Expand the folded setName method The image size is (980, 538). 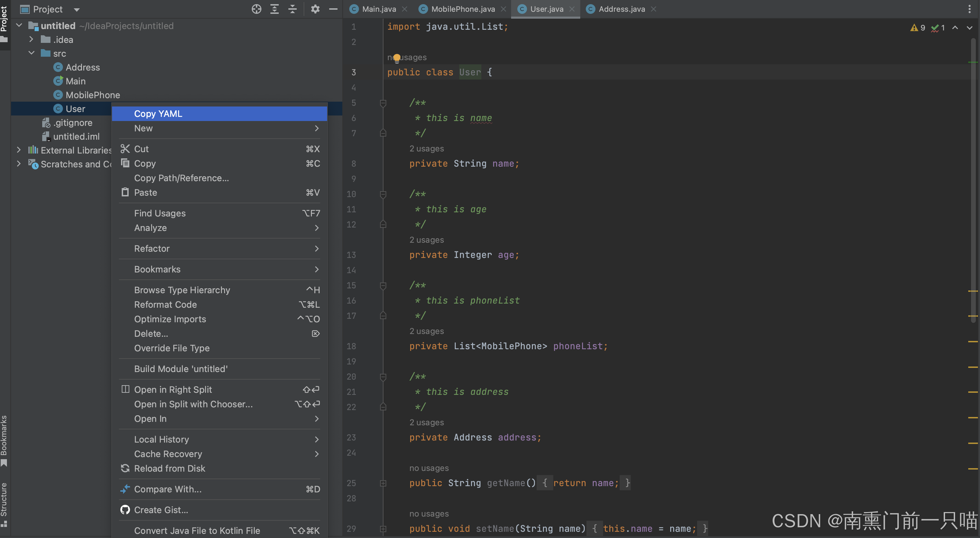pos(383,529)
